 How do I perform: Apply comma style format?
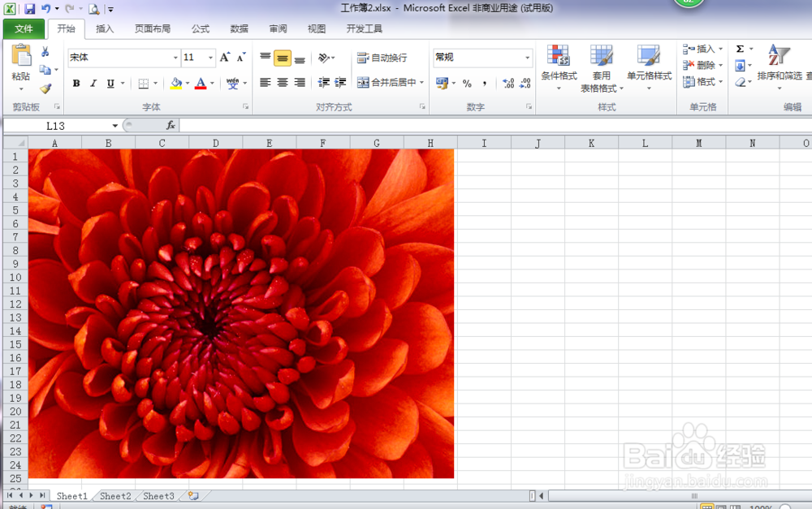click(484, 83)
